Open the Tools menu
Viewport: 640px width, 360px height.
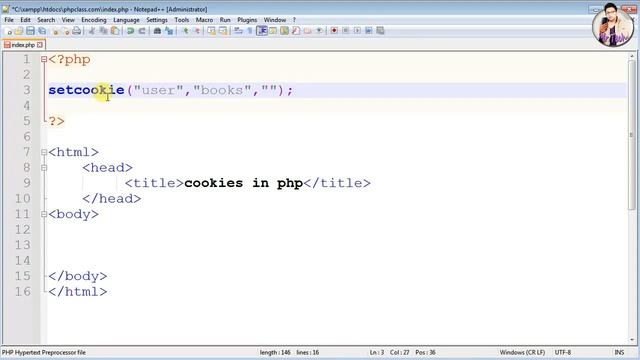point(182,20)
